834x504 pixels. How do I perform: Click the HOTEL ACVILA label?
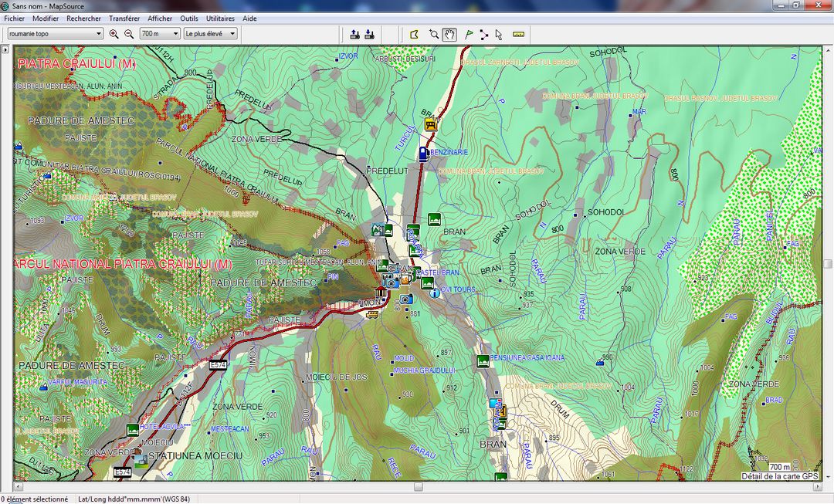[164, 427]
